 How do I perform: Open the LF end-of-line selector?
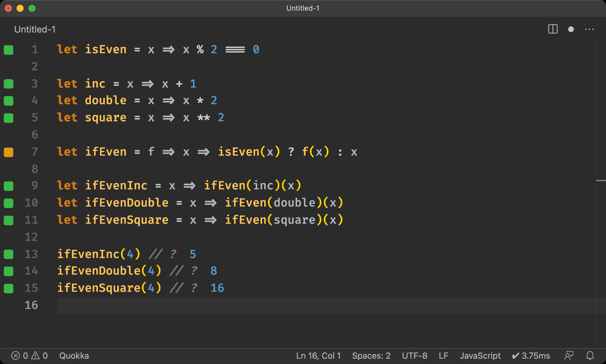tap(443, 355)
